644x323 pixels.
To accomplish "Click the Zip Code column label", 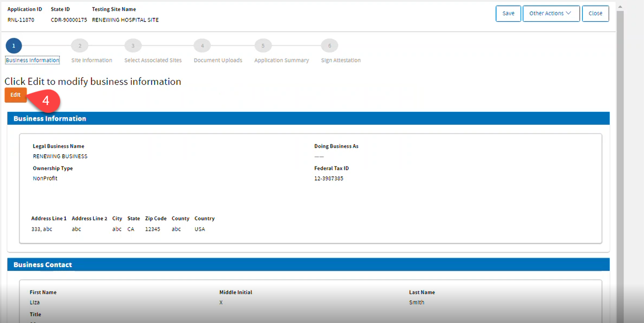I will click(156, 218).
